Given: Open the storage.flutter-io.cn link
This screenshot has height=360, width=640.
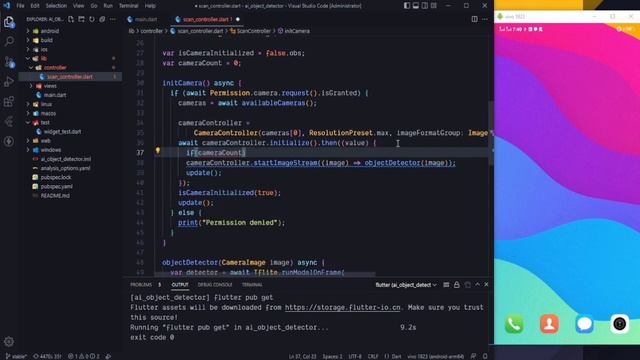Looking at the screenshot, I should click(x=342, y=307).
